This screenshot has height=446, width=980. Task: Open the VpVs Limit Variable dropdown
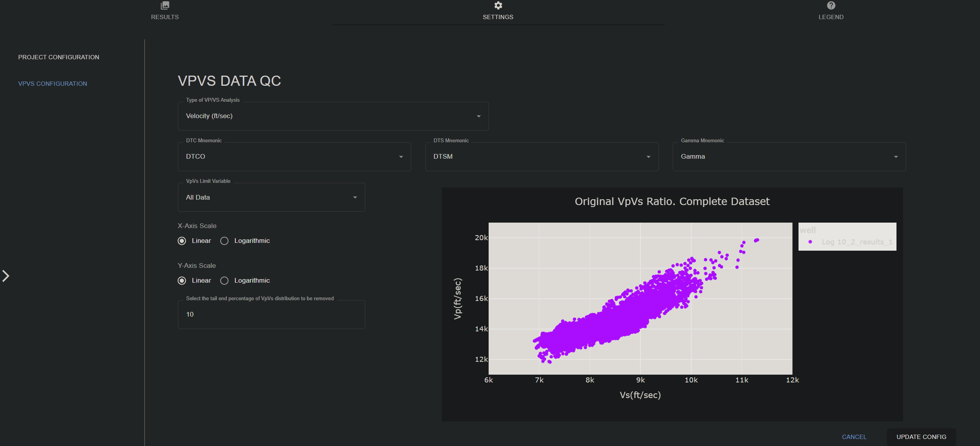point(354,197)
